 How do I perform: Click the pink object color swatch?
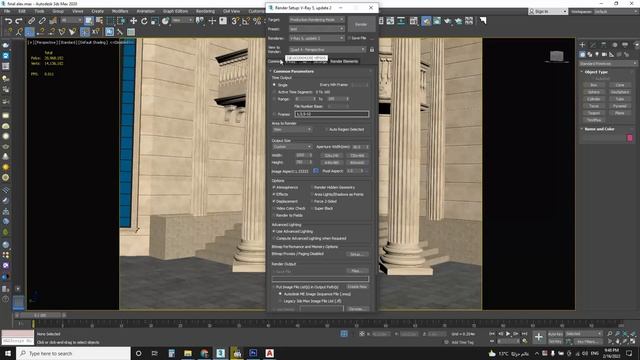pyautogui.click(x=630, y=138)
